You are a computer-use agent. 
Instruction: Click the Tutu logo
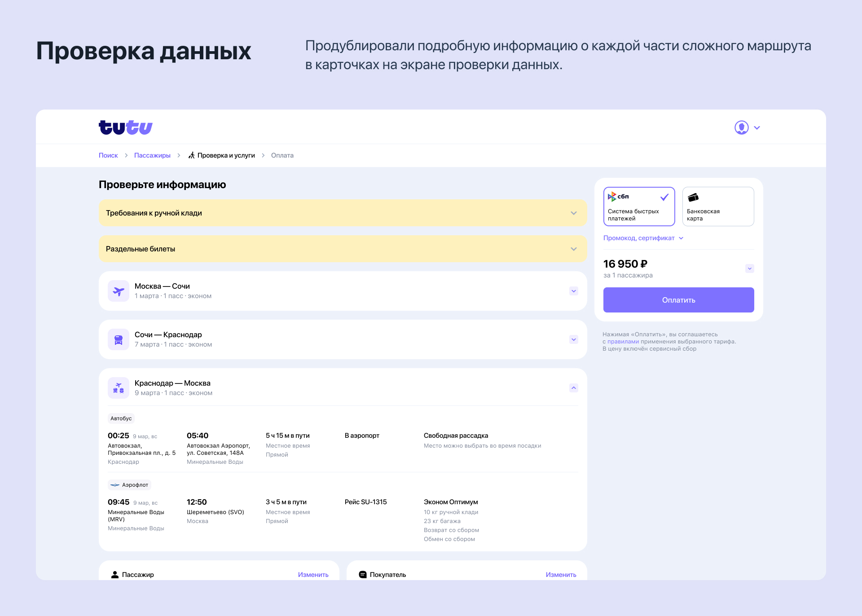point(125,127)
